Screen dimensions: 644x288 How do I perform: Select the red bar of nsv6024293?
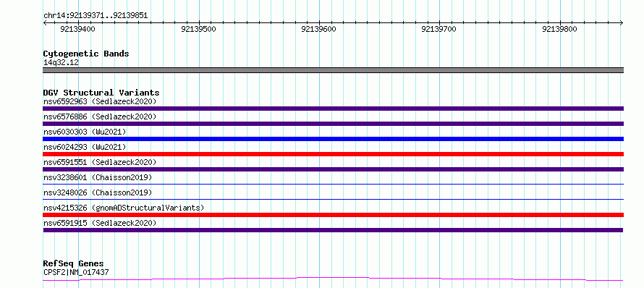pyautogui.click(x=333, y=154)
